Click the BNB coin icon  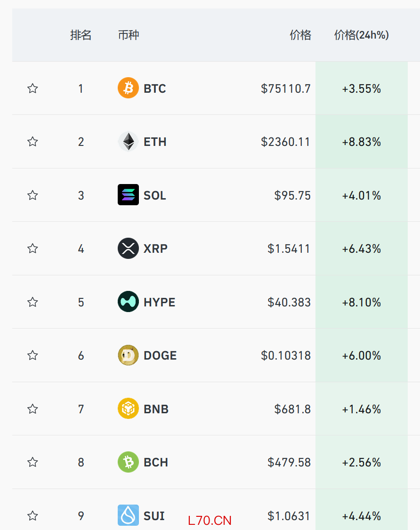coord(128,409)
